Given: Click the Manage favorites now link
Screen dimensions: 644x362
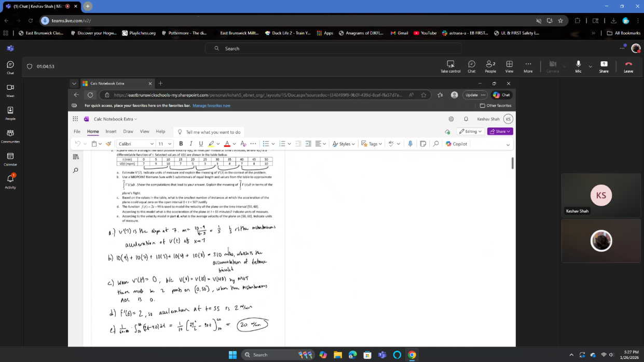Looking at the screenshot, I should (211, 105).
